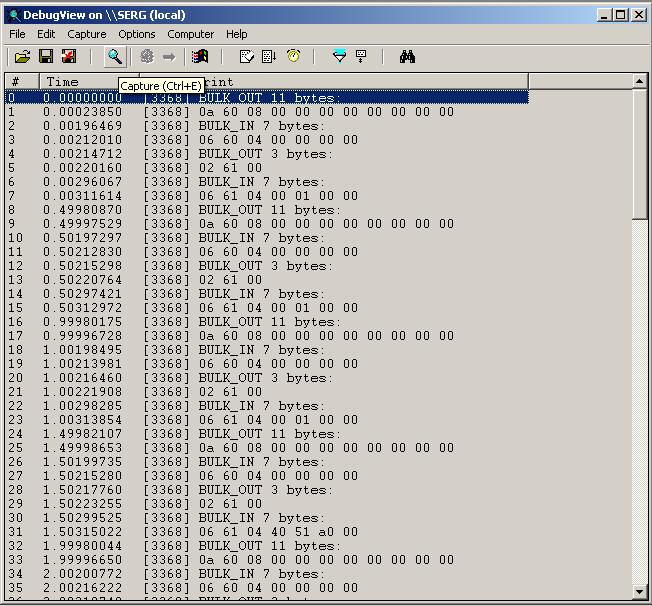Select row 12 at time 0.50215298
This screenshot has height=606, width=652.
(267, 266)
